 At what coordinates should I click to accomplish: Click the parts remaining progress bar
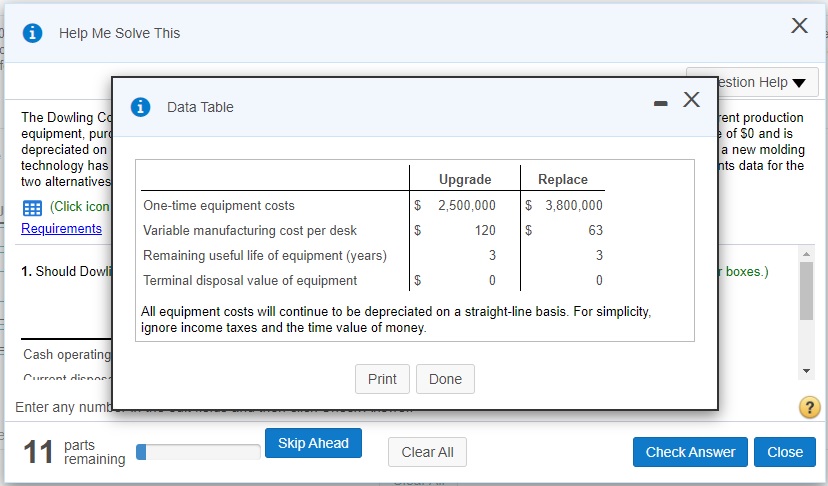point(198,452)
